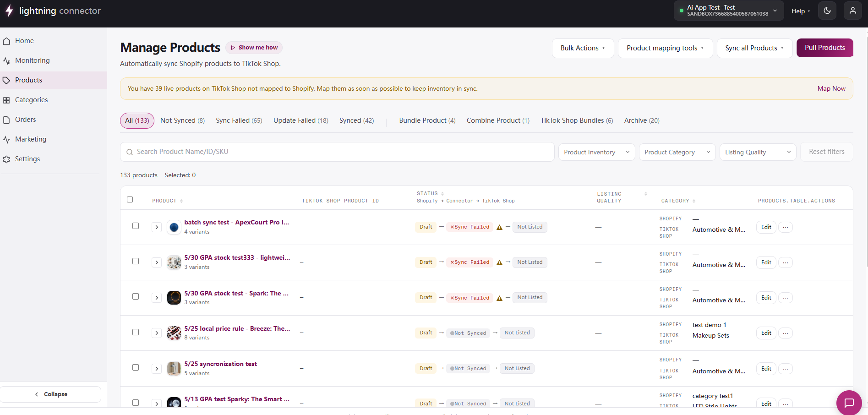Focus the Search Product Name/ID/SKU field
Image resolution: width=868 pixels, height=415 pixels.
click(x=337, y=152)
